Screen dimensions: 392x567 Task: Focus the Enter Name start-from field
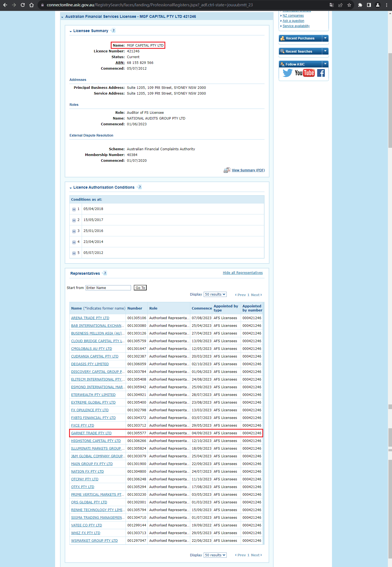pos(108,288)
